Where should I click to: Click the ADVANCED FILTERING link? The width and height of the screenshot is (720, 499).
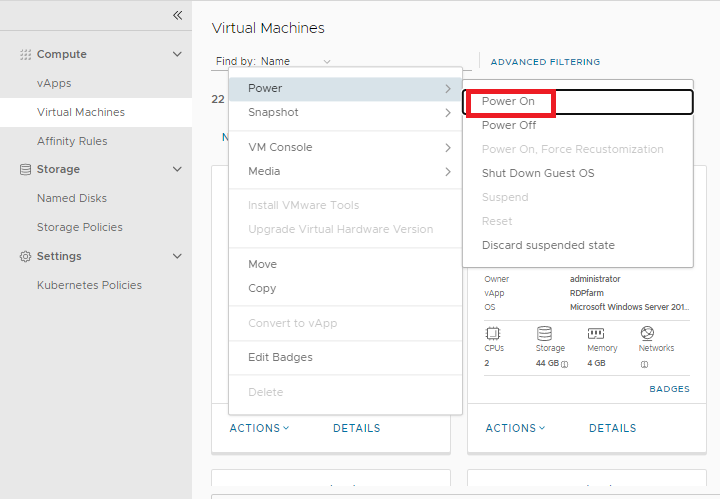point(545,62)
